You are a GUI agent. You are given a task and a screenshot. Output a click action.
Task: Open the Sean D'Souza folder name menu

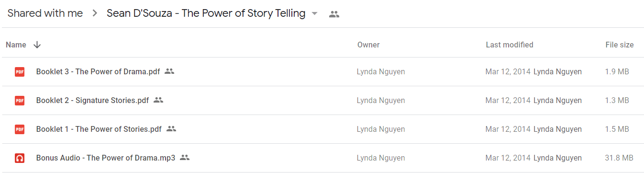coord(206,13)
